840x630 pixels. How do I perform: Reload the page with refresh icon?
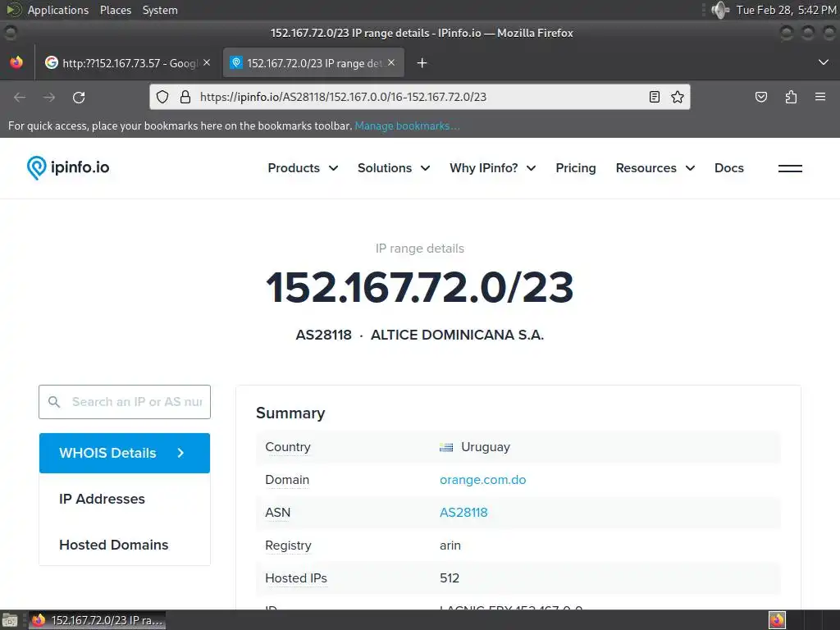(79, 98)
